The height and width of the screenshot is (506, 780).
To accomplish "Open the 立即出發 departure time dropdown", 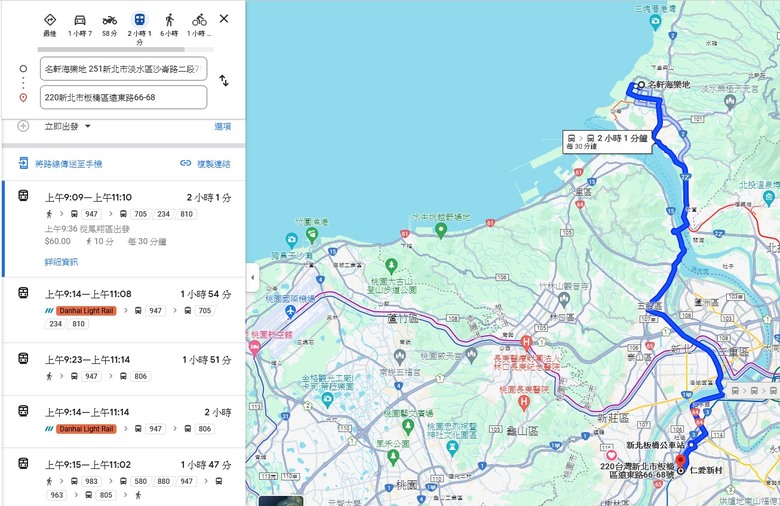I will coord(68,126).
